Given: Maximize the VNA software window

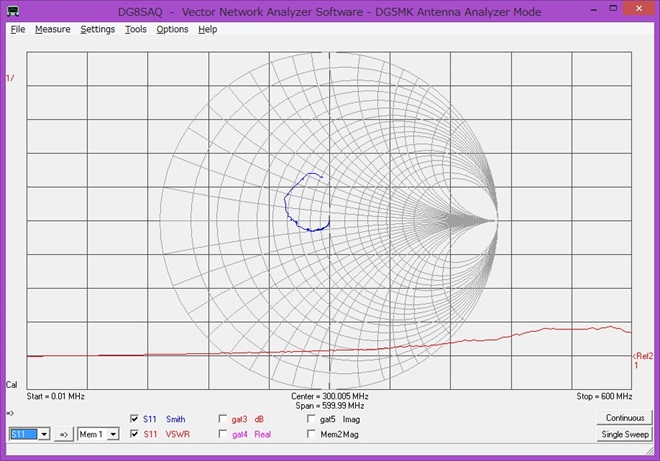Looking at the screenshot, I should tap(613, 8).
